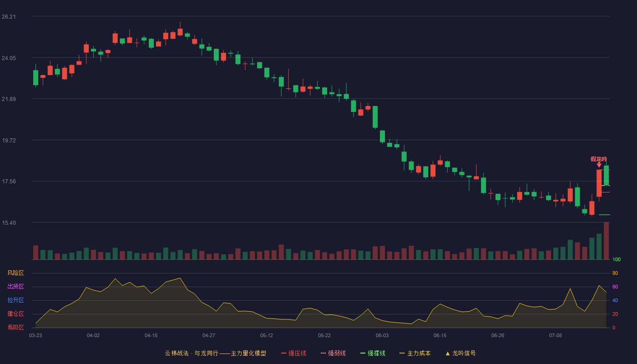Click the tall red candlestick below 假龙吟
Image resolution: width=637 pixels, height=364 pixels.
pos(599,183)
